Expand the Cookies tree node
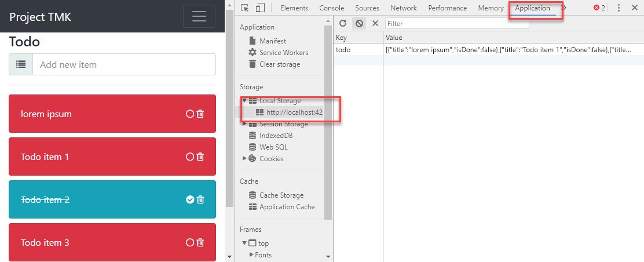The height and width of the screenshot is (262, 644). [245, 159]
